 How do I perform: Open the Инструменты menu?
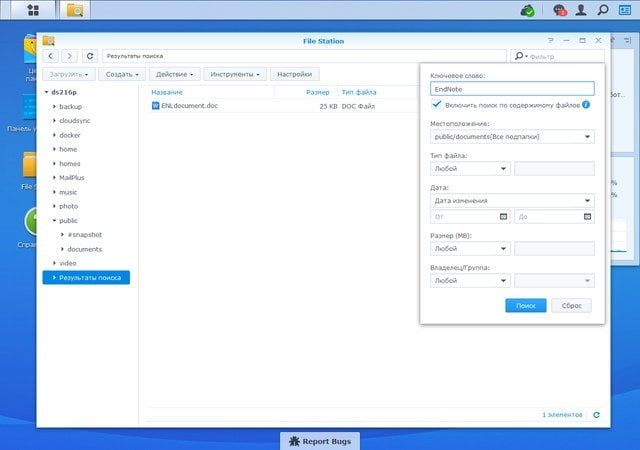[x=235, y=74]
